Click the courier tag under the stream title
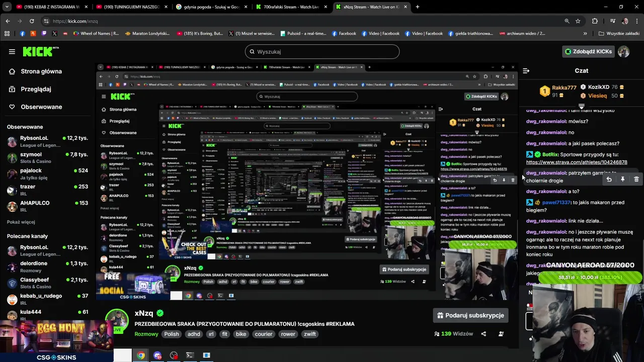Screen dimensions: 644x362 click(x=264, y=334)
